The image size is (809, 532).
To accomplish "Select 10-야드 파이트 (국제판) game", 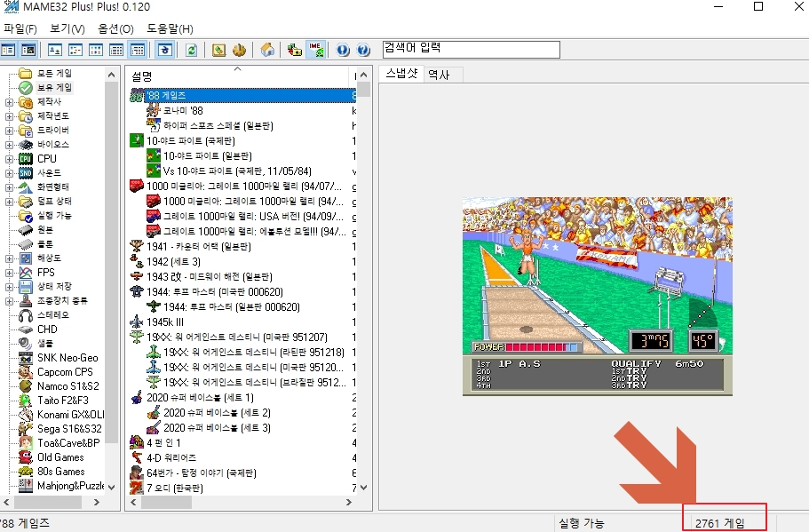I will 190,141.
